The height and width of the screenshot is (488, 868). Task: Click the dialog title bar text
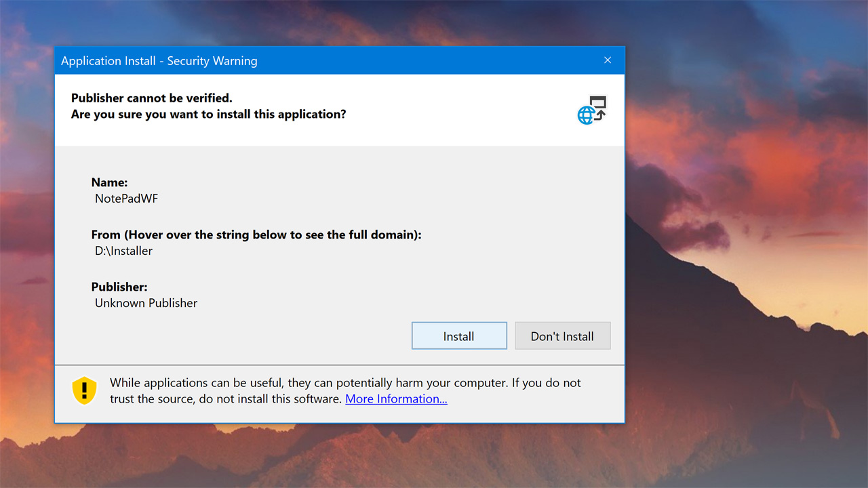tap(159, 61)
